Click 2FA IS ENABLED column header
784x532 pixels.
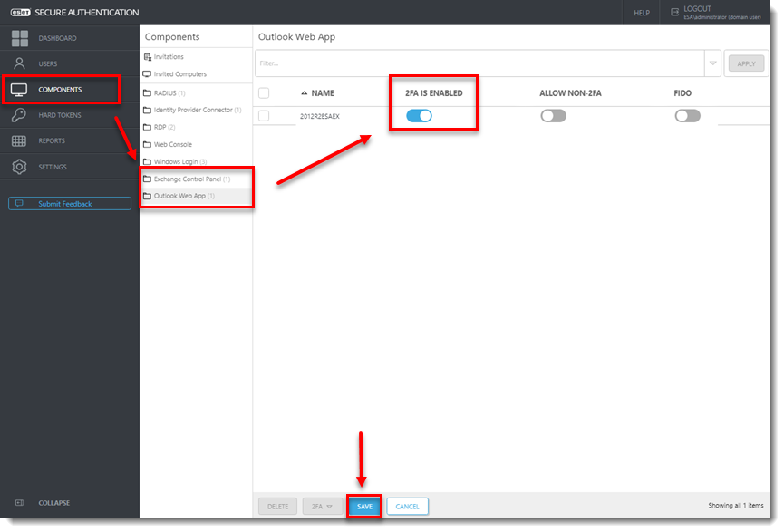click(433, 93)
